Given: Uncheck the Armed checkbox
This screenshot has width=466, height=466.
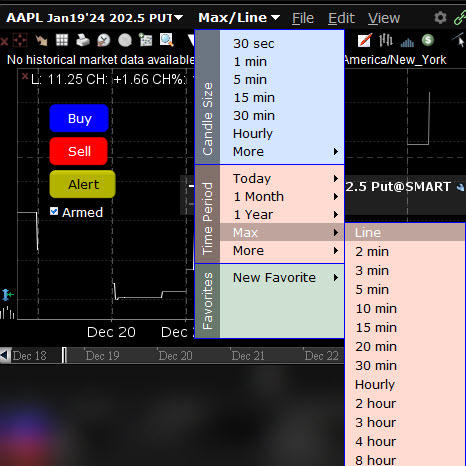Looking at the screenshot, I should [x=54, y=211].
